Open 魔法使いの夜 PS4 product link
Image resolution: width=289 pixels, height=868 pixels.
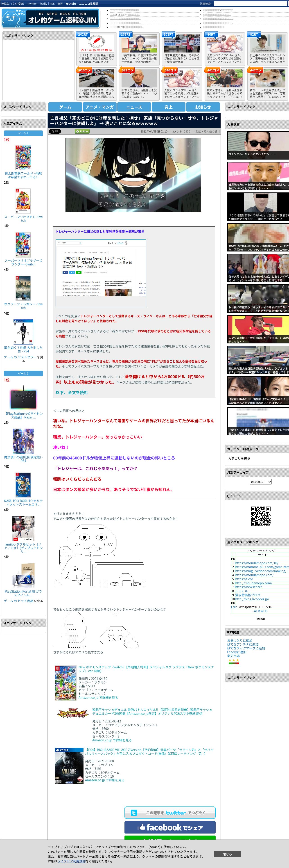coord(23,459)
